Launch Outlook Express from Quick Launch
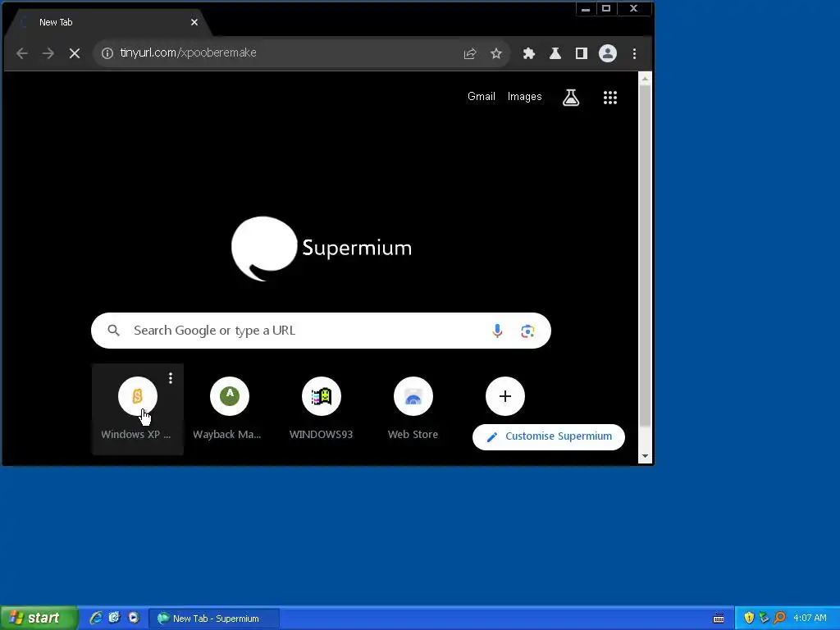This screenshot has width=840, height=630. click(x=115, y=618)
